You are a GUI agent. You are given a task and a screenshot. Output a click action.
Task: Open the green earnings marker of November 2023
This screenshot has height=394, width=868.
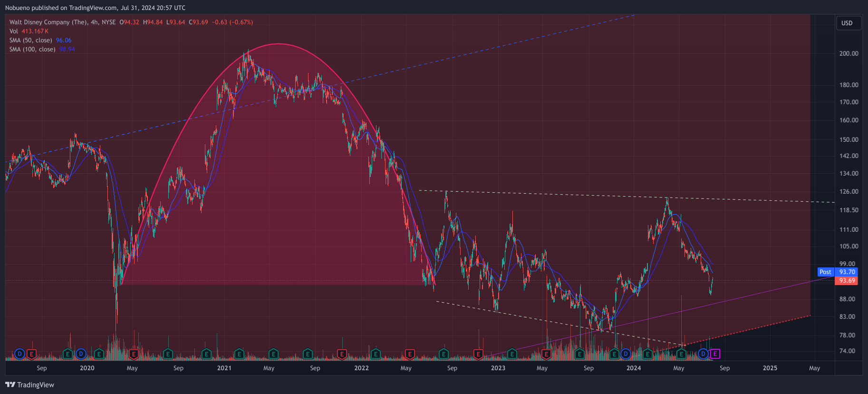tap(614, 354)
